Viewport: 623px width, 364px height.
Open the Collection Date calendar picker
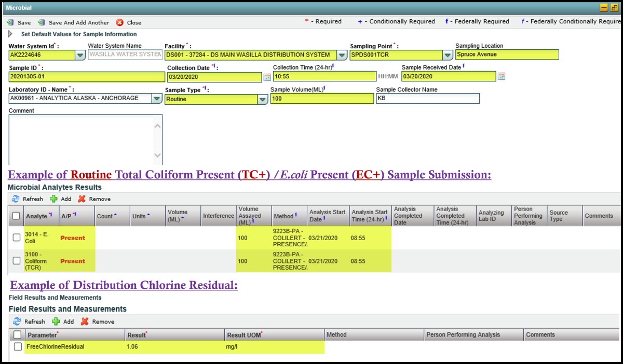(x=267, y=77)
